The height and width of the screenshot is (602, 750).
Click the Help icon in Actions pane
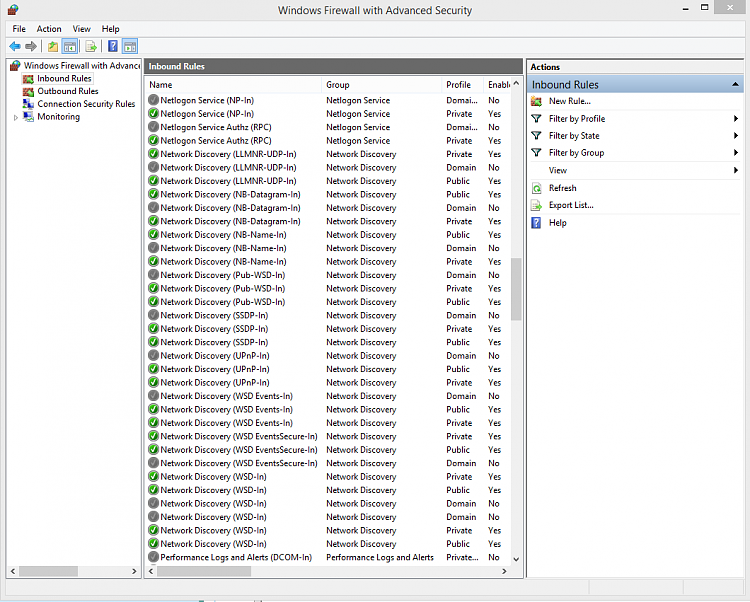[x=537, y=222]
